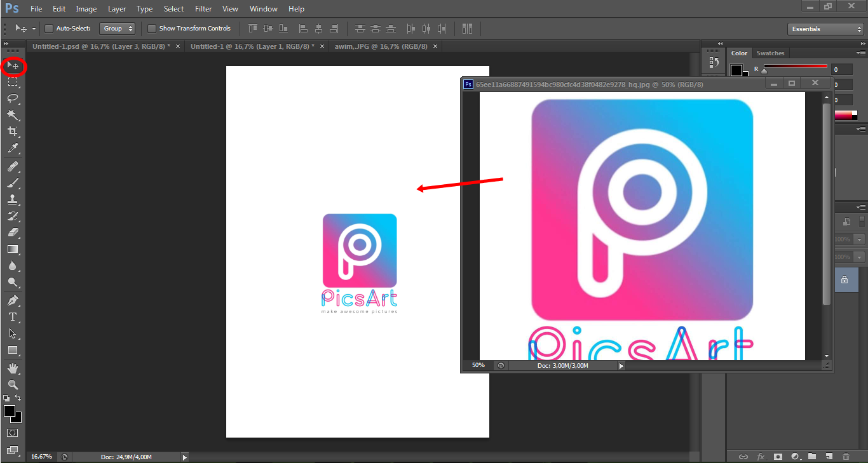Change the screen mode
Viewport: 868px width, 463px height.
click(x=13, y=450)
